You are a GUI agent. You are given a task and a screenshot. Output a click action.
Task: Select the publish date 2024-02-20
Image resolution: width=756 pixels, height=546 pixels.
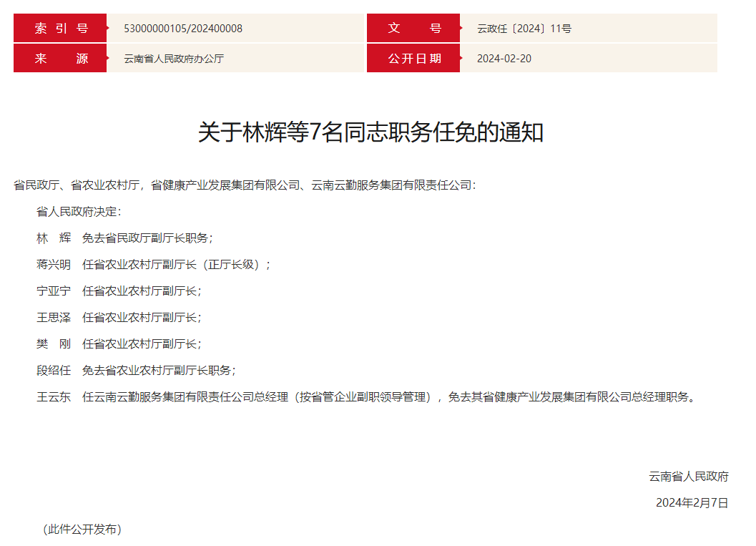[504, 59]
